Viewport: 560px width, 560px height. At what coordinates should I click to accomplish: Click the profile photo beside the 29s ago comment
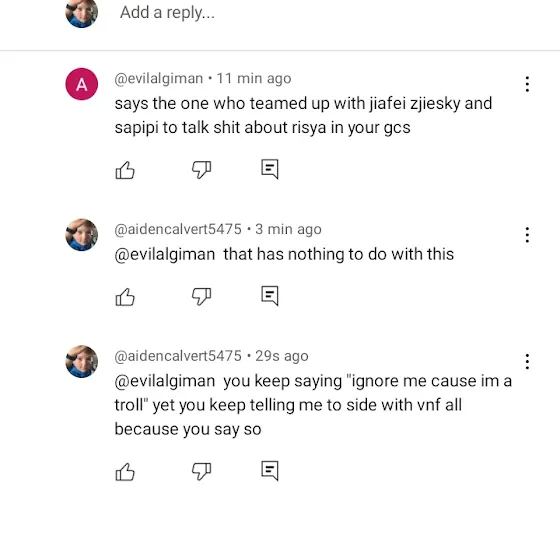point(82,361)
